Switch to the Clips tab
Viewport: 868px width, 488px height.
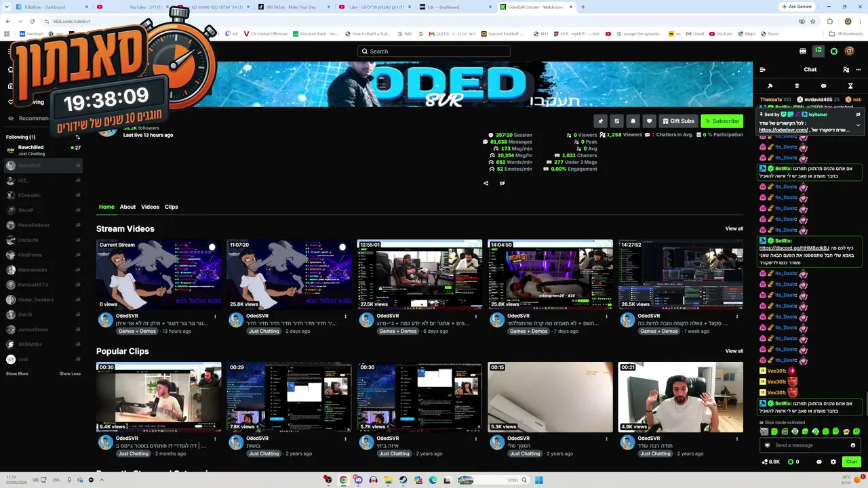(171, 207)
